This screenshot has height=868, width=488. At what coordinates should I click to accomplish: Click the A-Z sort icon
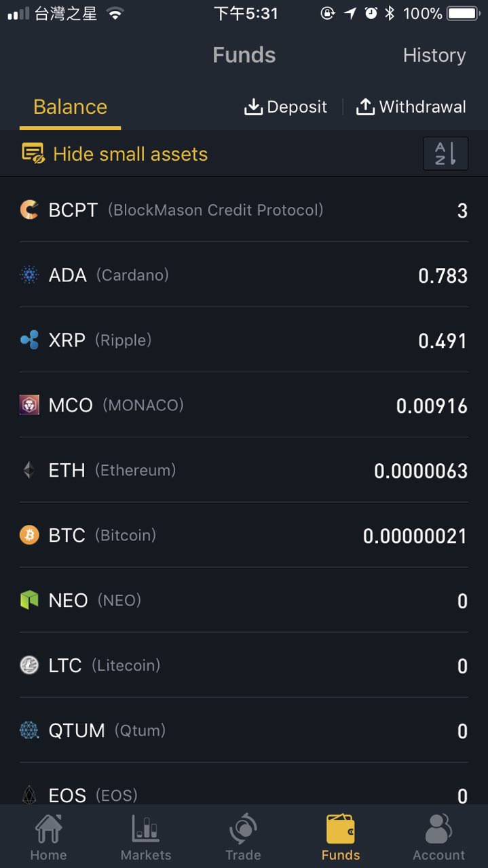445,154
